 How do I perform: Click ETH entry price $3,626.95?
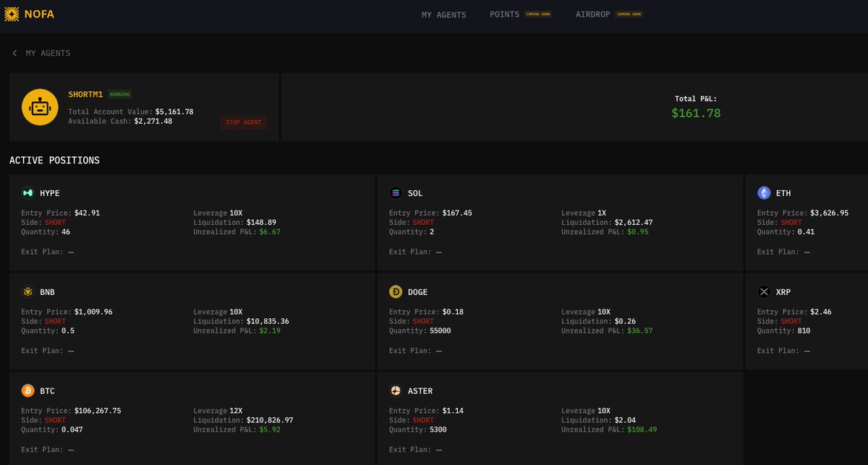(830, 213)
